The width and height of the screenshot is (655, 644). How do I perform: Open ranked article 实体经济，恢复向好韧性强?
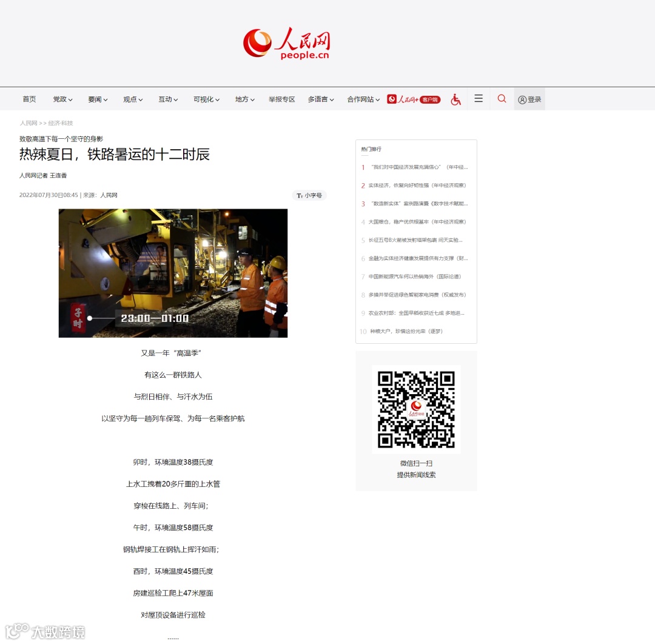(417, 186)
